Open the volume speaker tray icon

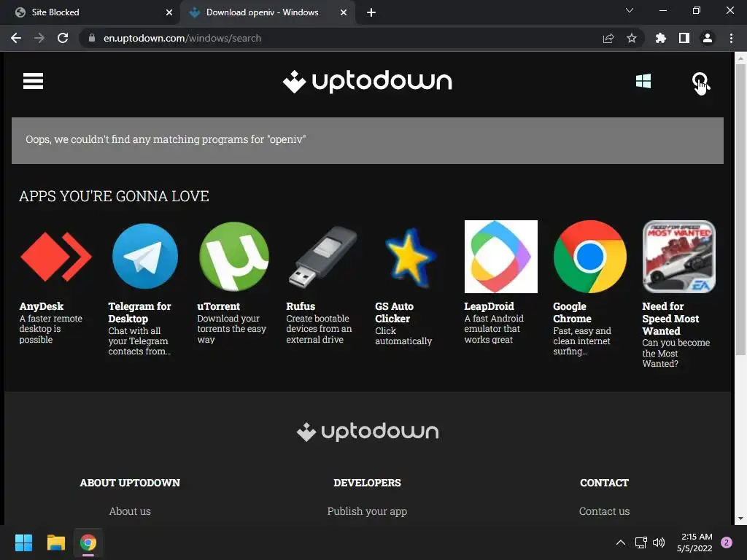click(x=659, y=542)
